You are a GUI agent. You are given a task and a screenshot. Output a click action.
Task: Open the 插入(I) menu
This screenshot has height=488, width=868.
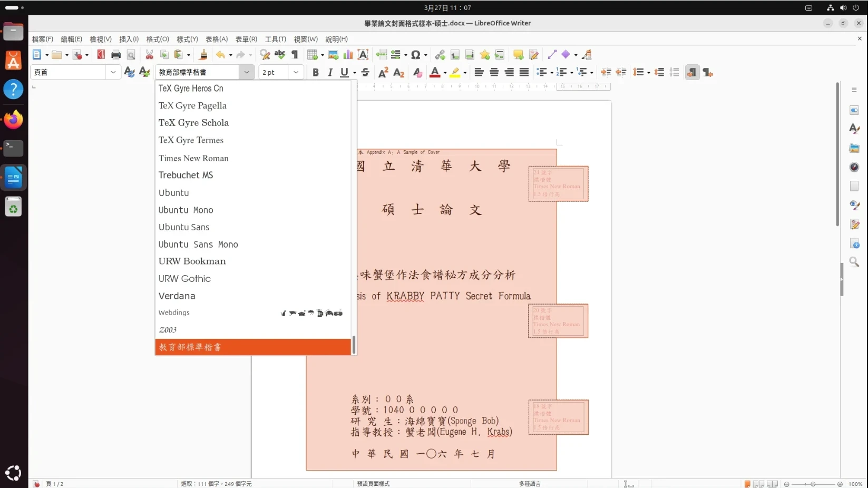click(129, 39)
